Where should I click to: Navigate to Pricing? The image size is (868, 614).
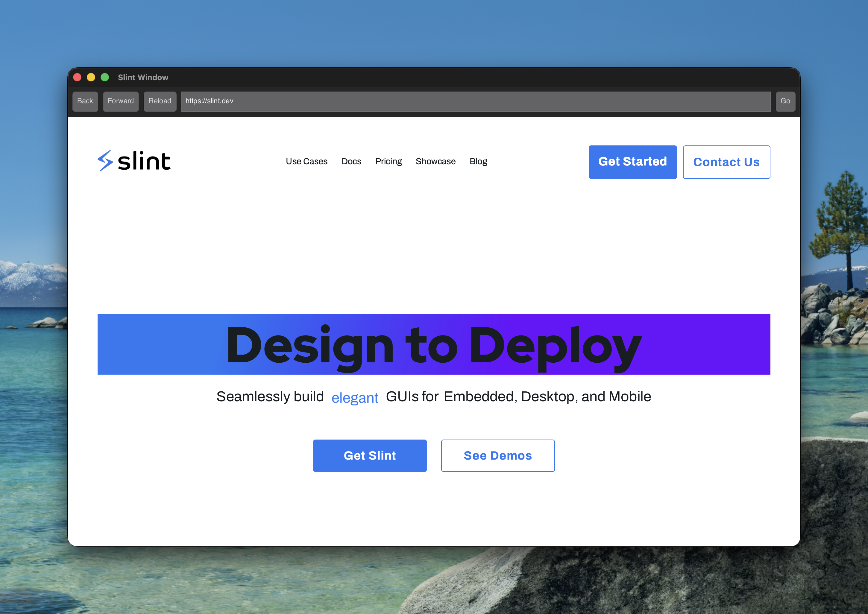[389, 162]
